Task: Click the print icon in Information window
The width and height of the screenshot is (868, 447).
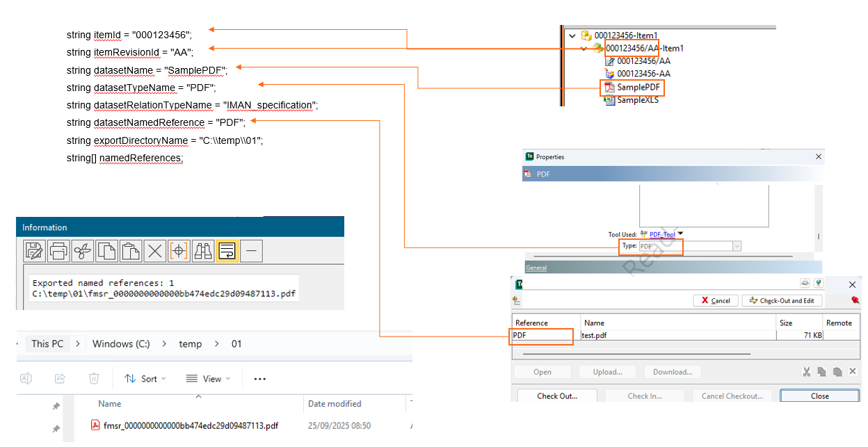Action: pos(58,251)
